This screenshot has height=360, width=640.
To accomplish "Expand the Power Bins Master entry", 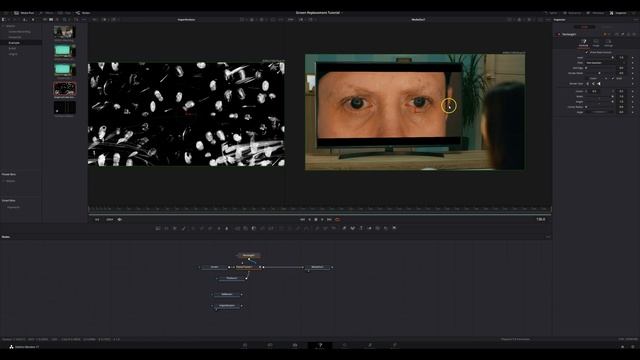I will tap(4, 181).
